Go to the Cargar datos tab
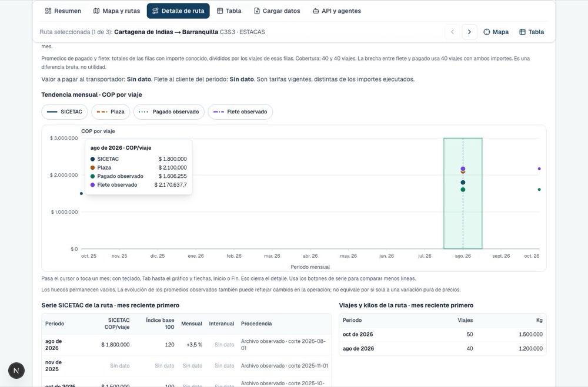Screen dimensions: 588x387 click(277, 11)
